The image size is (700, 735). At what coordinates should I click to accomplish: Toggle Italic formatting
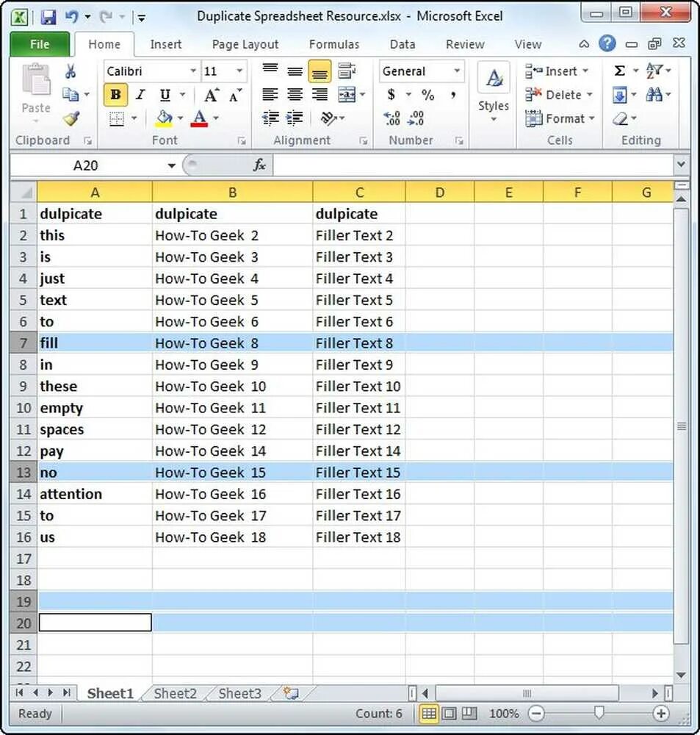click(x=140, y=95)
